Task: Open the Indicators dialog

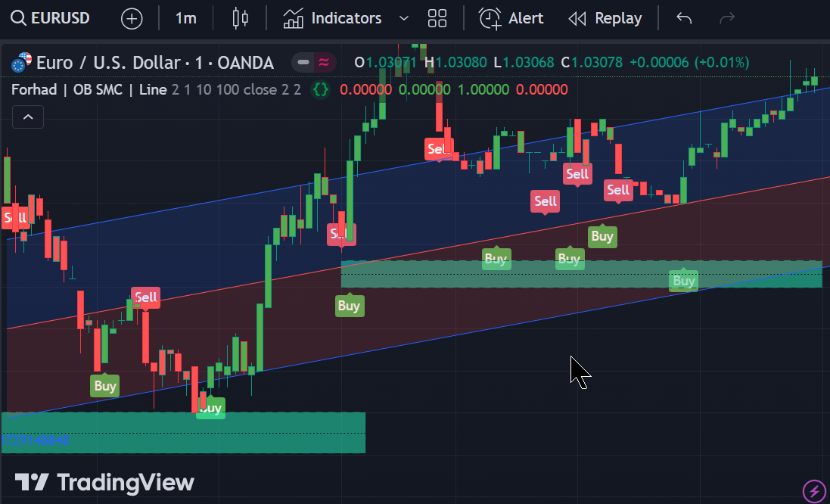Action: (333, 18)
